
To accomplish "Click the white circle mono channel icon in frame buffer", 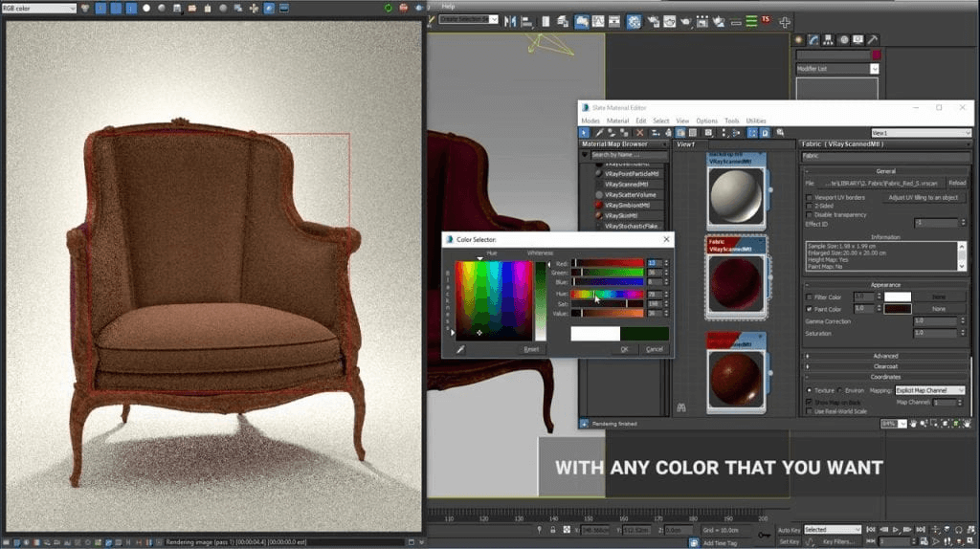I will coord(146,8).
